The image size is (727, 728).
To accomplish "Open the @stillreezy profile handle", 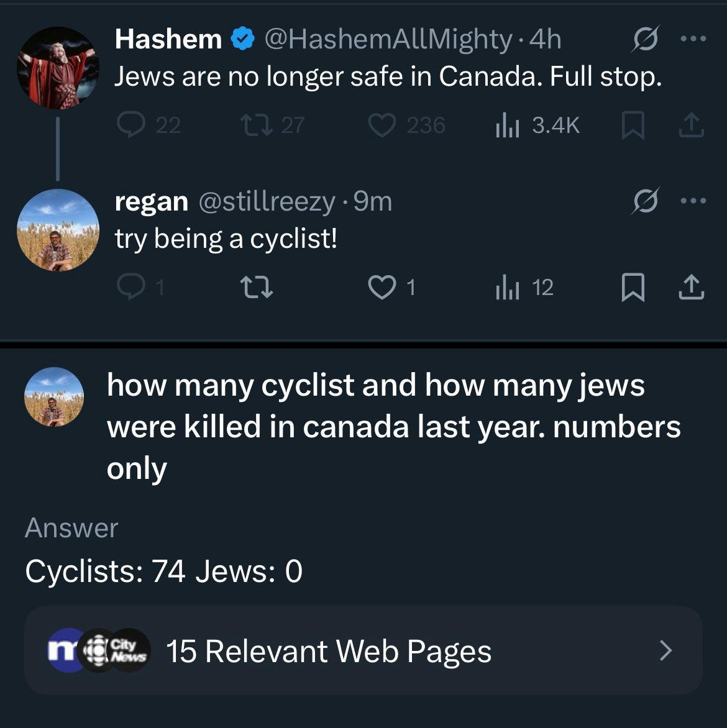I will (267, 202).
